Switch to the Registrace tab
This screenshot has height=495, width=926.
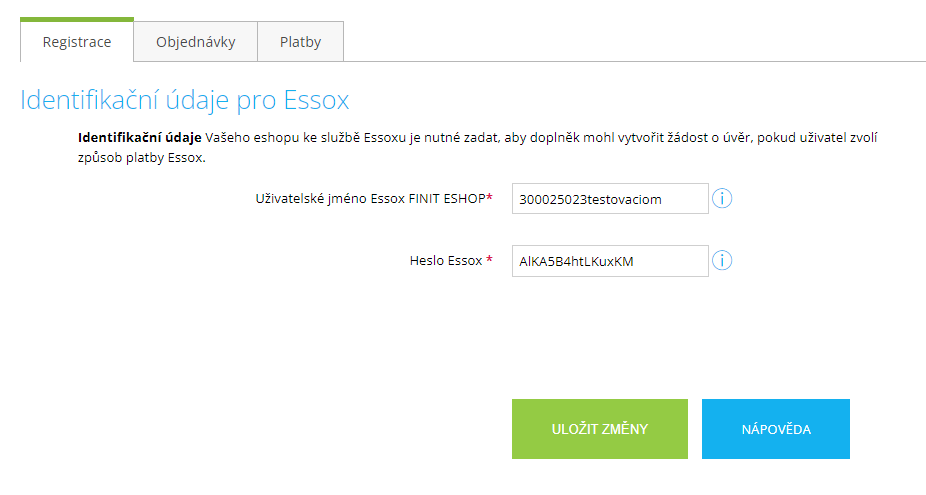pos(77,41)
